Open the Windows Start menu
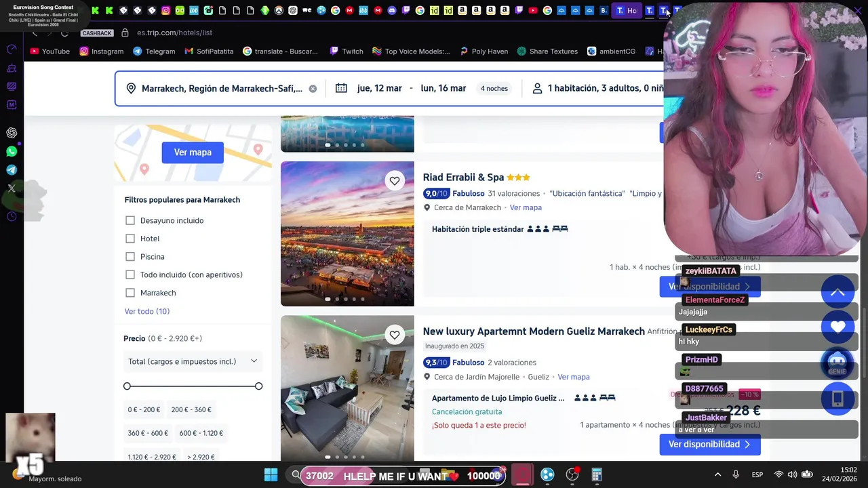The height and width of the screenshot is (488, 868). point(271,474)
